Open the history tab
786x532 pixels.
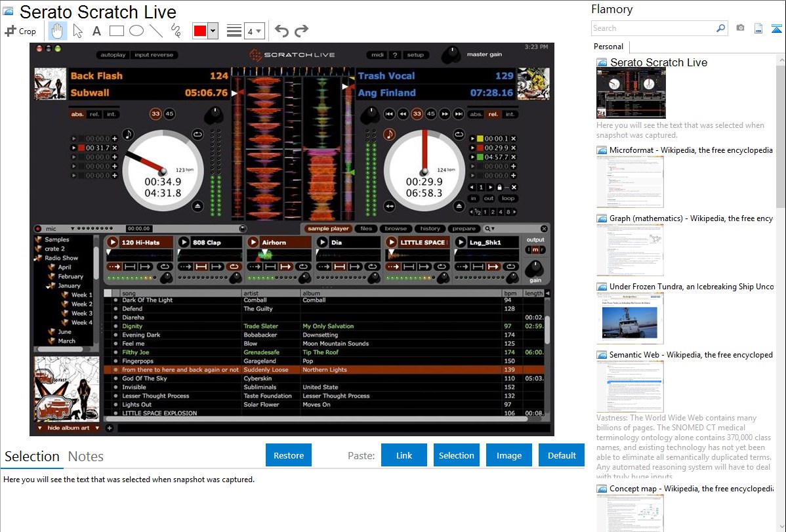coord(430,229)
